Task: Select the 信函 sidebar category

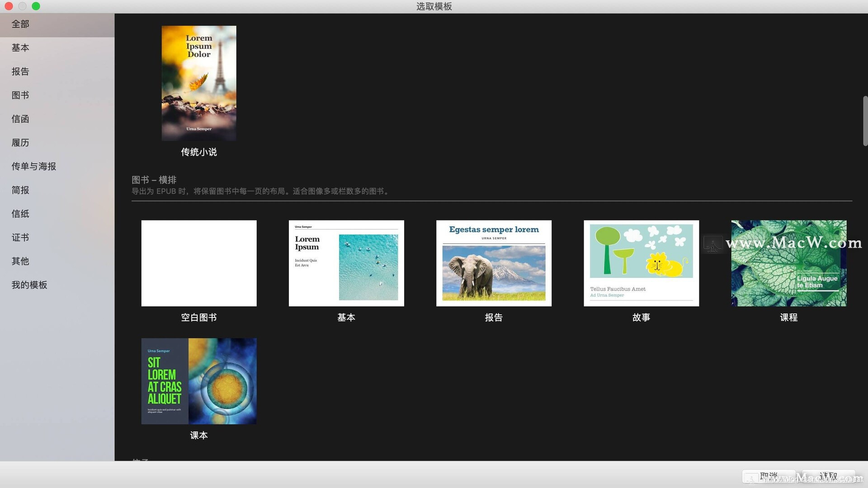Action: coord(20,119)
